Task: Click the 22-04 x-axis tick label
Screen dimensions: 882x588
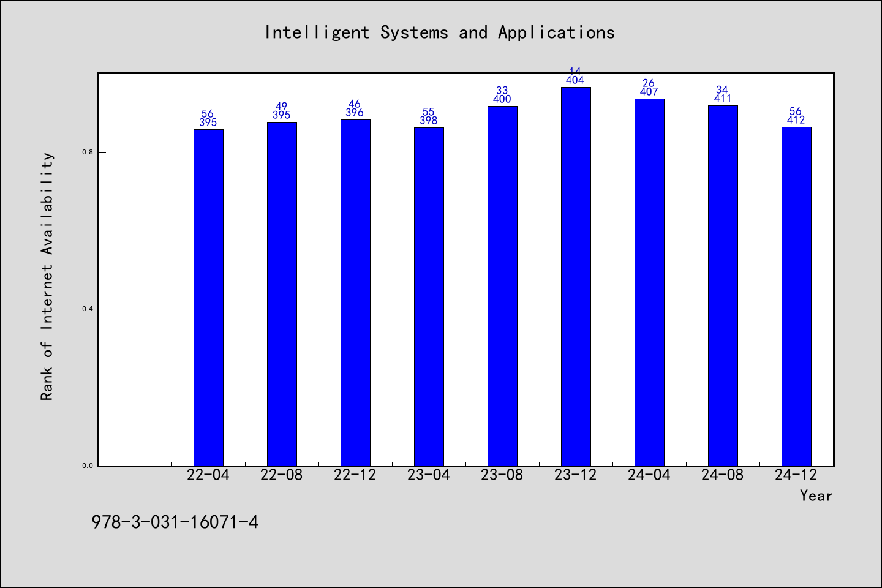Action: pyautogui.click(x=208, y=475)
